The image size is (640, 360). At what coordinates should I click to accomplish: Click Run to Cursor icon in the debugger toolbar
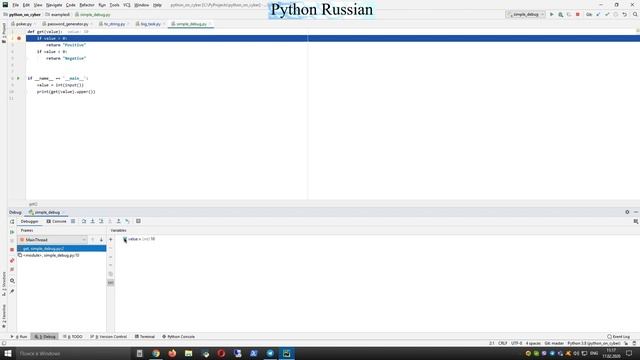click(127, 221)
